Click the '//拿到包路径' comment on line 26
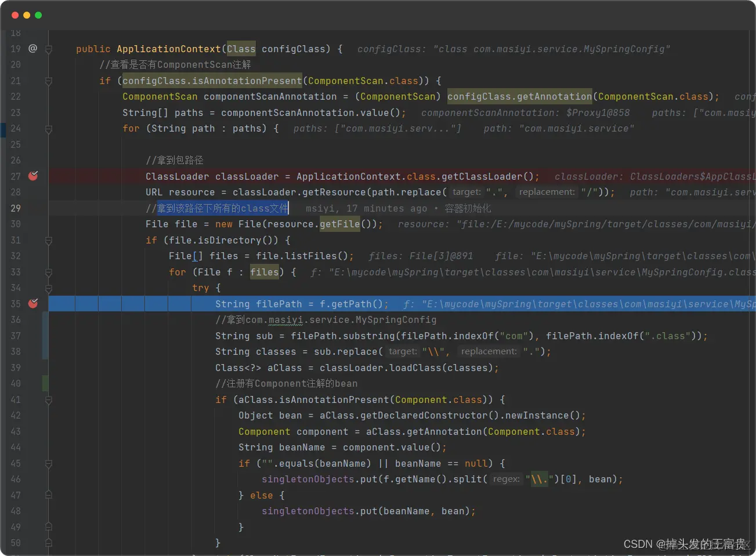The image size is (756, 556). (x=175, y=160)
